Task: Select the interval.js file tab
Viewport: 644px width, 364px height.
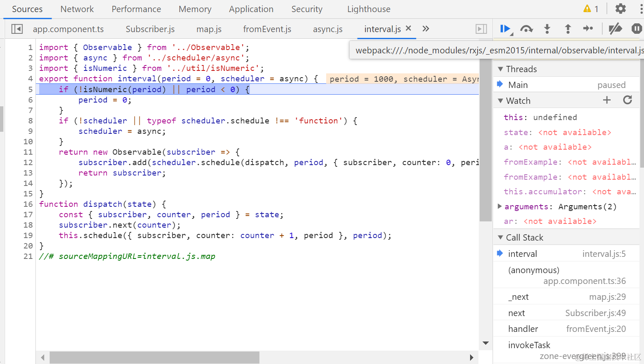Action: pos(382,29)
